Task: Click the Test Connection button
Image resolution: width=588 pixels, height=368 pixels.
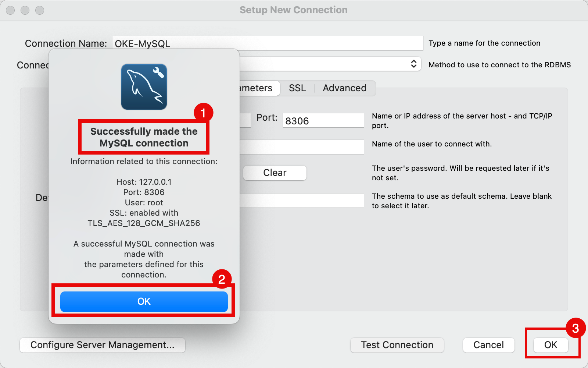Action: pos(397,345)
